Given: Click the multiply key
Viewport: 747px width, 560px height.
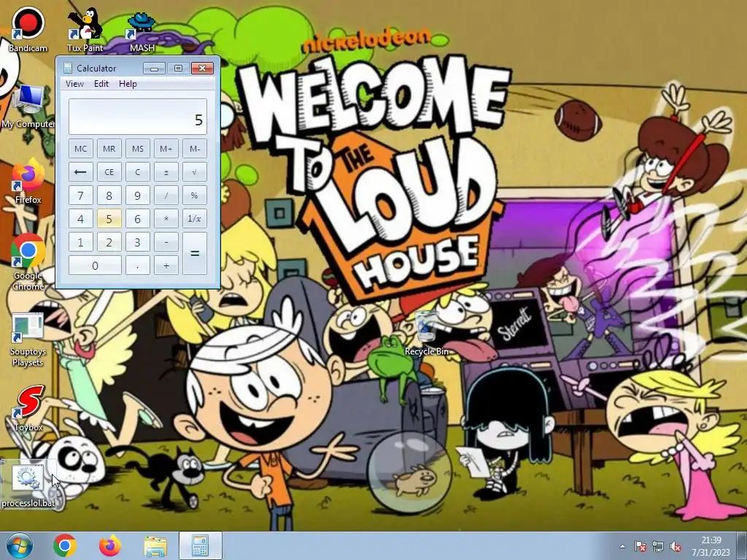Looking at the screenshot, I should (x=166, y=219).
